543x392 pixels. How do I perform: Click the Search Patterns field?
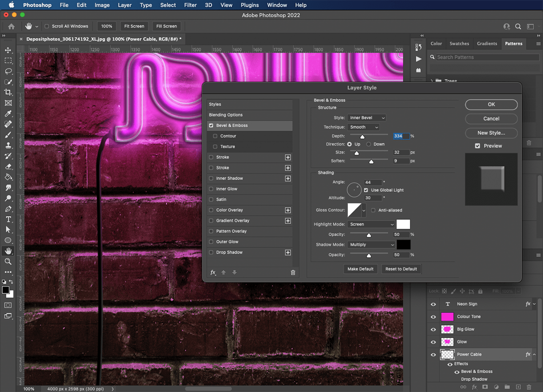coord(483,57)
